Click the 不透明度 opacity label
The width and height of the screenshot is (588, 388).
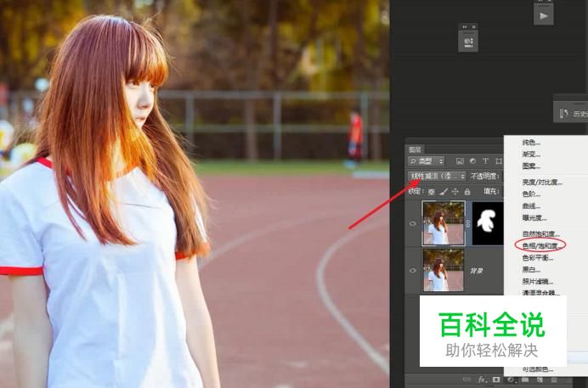click(485, 176)
